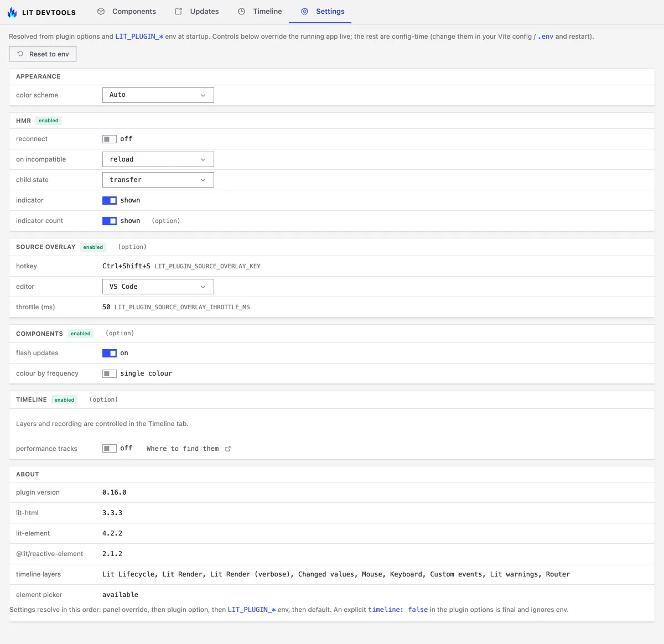Open the on incompatible reload dropdown
Screen dimensions: 664x644
pyautogui.click(x=158, y=159)
